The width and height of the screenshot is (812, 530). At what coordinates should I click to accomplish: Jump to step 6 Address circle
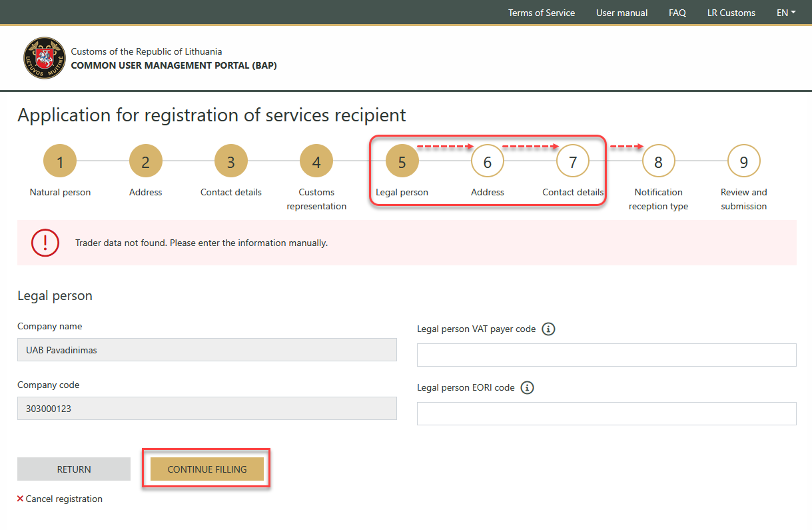tap(488, 161)
